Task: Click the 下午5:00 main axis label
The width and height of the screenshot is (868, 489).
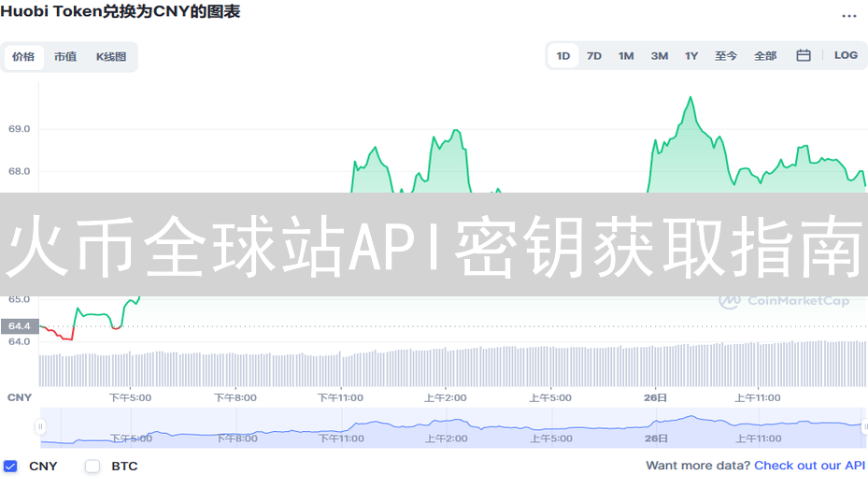Action: (x=130, y=397)
